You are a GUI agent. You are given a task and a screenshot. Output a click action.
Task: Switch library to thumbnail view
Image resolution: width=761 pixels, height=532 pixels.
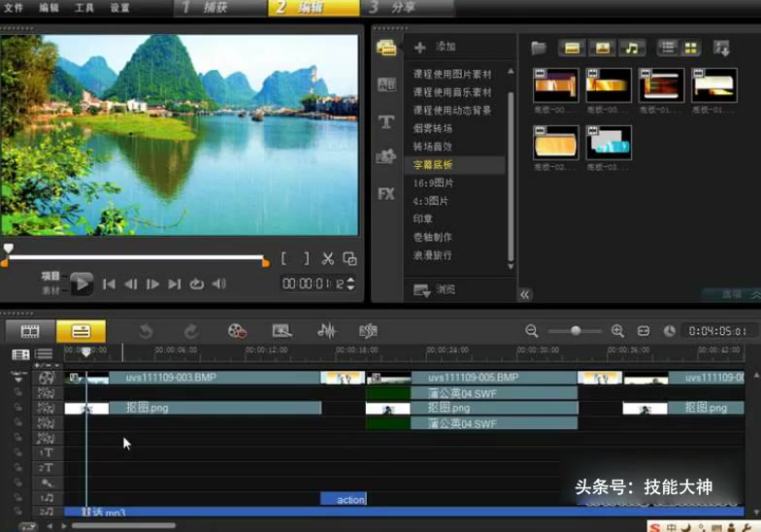690,48
